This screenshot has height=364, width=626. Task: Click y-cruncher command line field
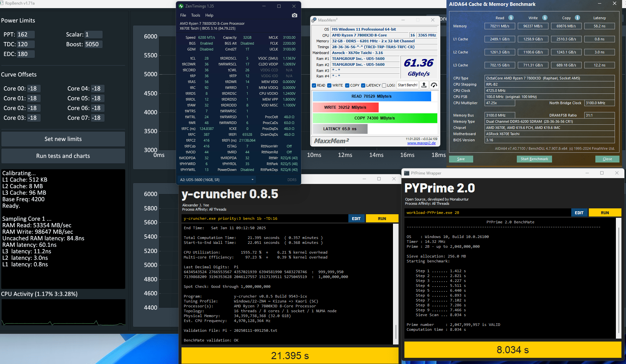click(x=265, y=218)
